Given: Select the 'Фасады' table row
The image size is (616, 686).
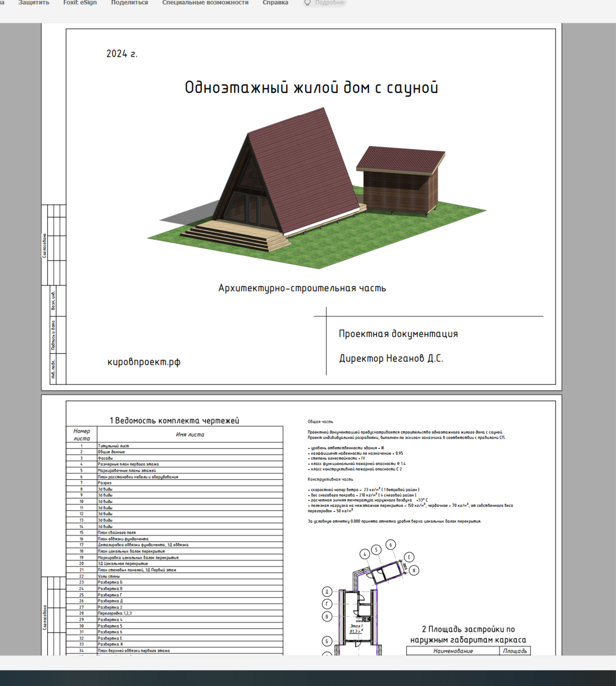Looking at the screenshot, I should [x=175, y=458].
